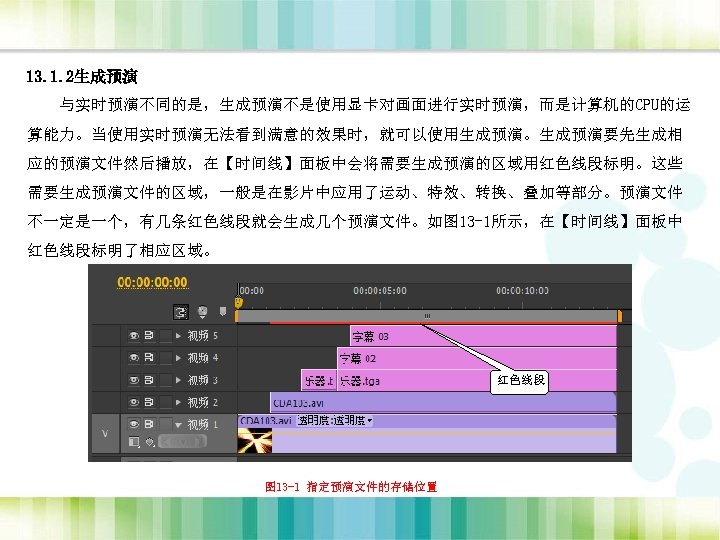Hide track 视频 1 with eye icon

[x=134, y=424]
